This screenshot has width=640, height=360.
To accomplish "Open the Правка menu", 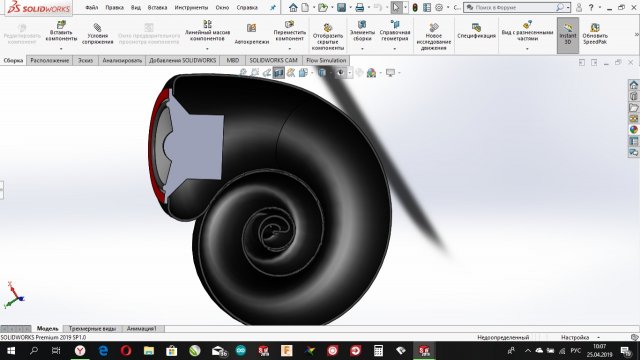I will click(x=114, y=7).
